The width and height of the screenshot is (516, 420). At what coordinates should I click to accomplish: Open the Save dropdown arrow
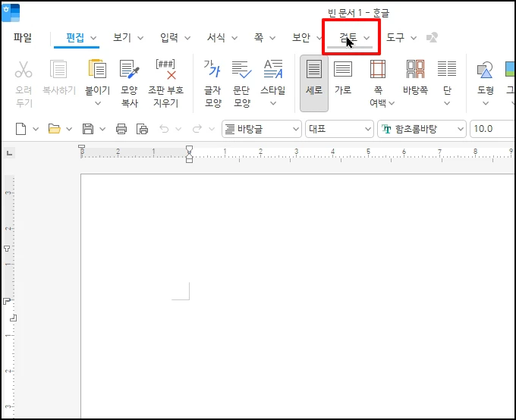[x=102, y=129]
